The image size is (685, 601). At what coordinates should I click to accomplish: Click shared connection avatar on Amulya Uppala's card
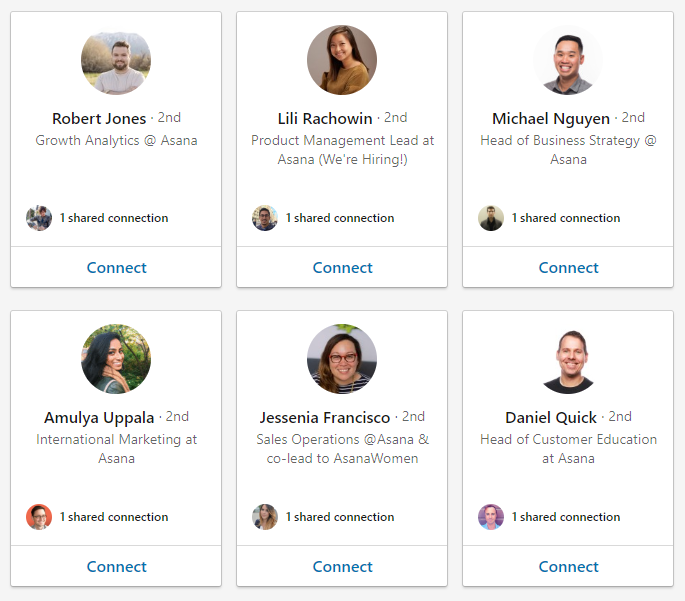[x=39, y=517]
